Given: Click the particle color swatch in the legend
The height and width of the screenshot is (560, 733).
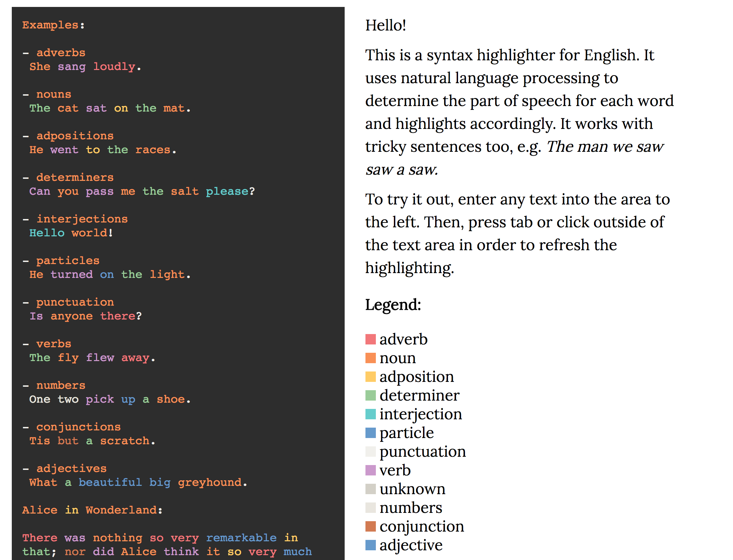Looking at the screenshot, I should pyautogui.click(x=370, y=433).
